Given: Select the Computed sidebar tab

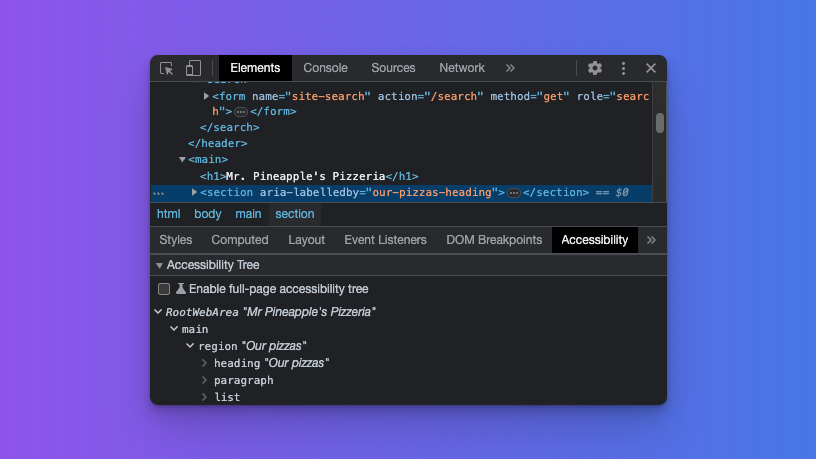Looking at the screenshot, I should 240,240.
